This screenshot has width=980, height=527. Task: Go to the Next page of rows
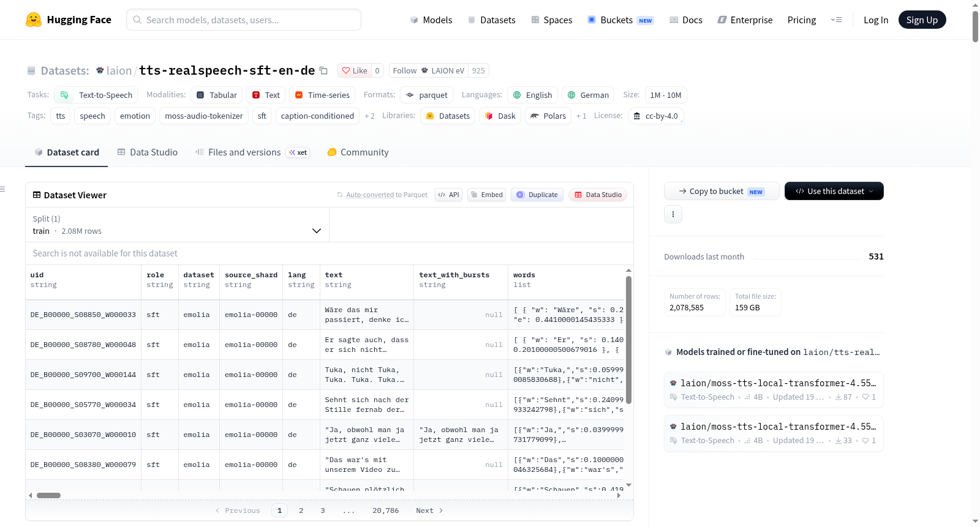pyautogui.click(x=429, y=510)
